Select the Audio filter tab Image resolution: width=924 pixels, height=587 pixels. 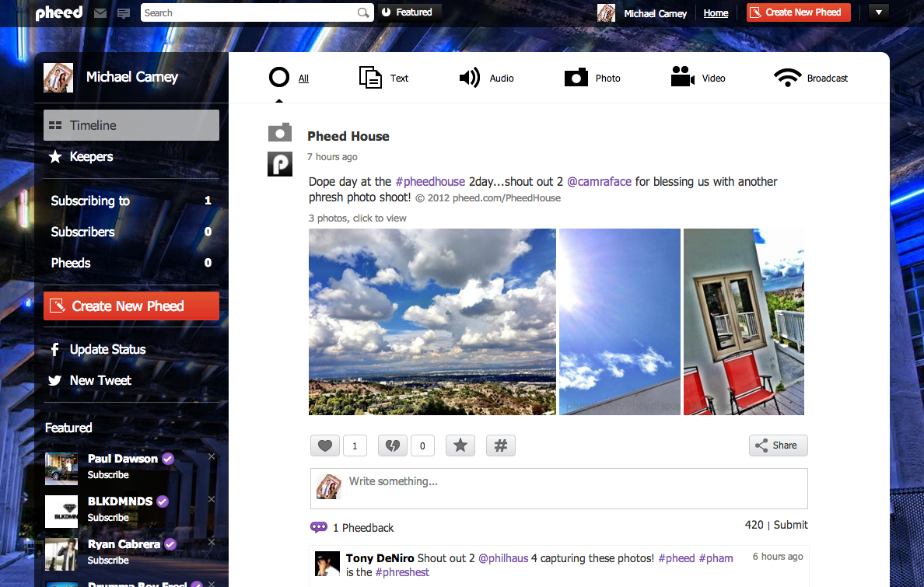486,78
